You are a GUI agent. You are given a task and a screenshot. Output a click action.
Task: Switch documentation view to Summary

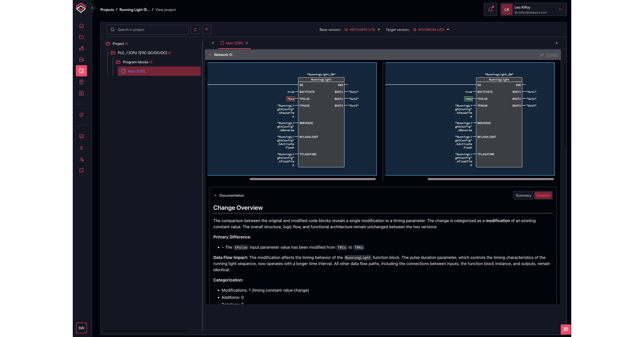524,195
